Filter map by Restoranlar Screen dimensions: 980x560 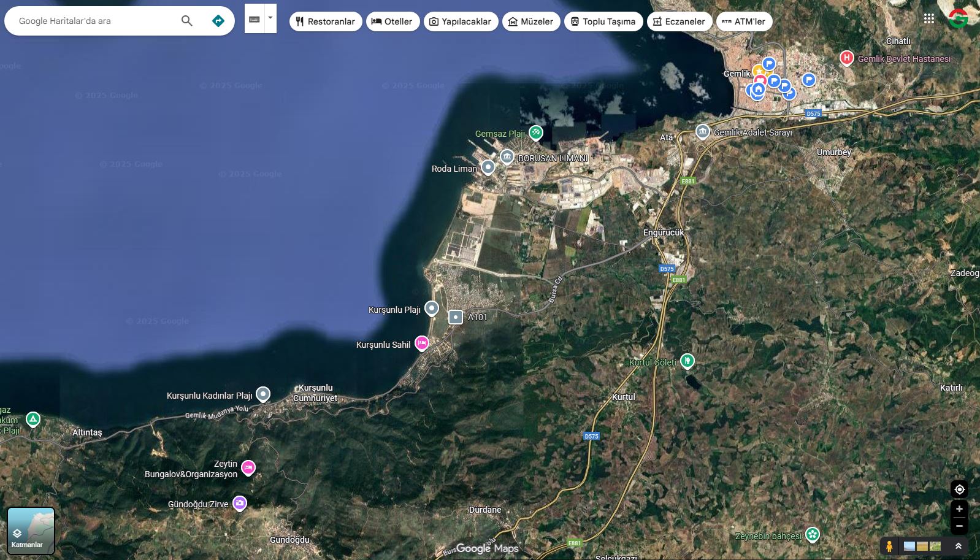[325, 21]
